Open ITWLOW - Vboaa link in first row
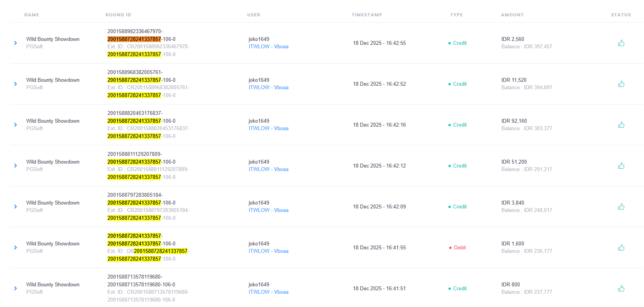 [268, 46]
